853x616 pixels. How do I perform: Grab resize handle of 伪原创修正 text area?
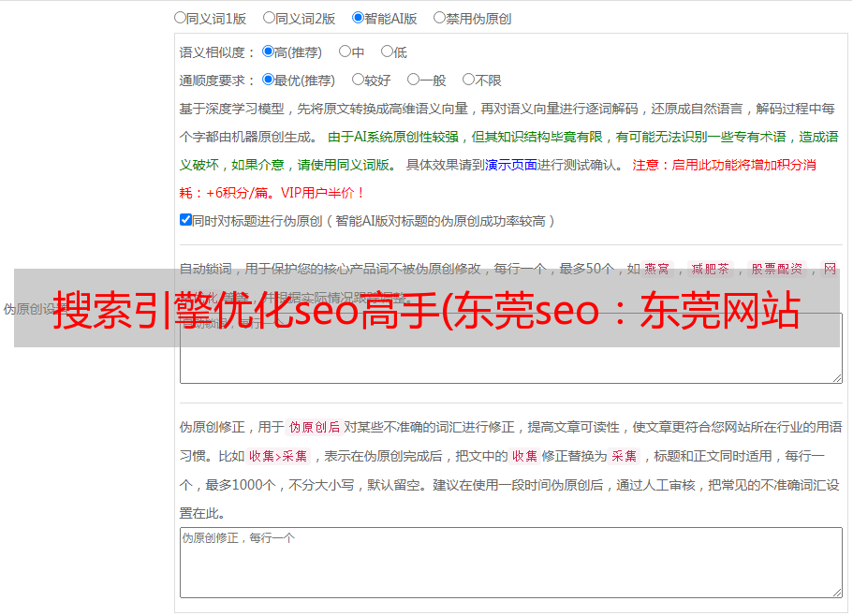coord(837,593)
